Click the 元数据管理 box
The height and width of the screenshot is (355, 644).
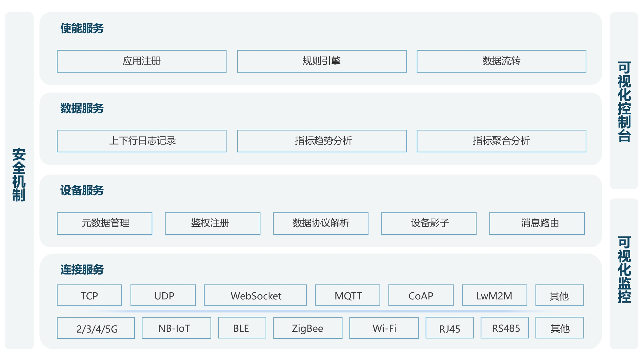point(105,223)
